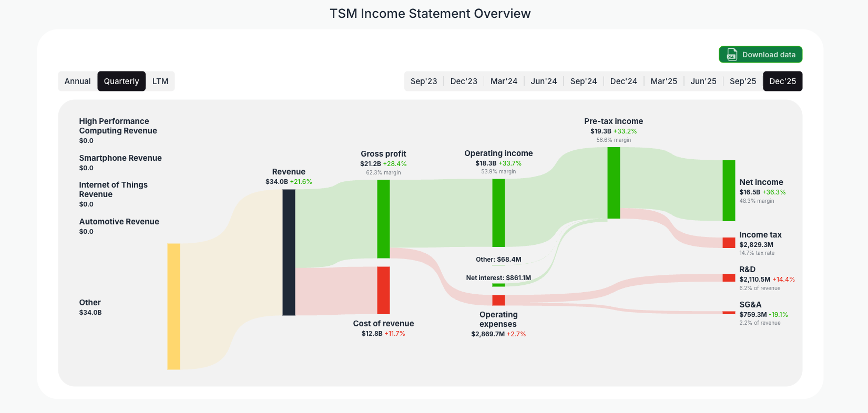Click the Operating income value '$18.3B +33.7%'
868x413 pixels.
pyautogui.click(x=498, y=163)
